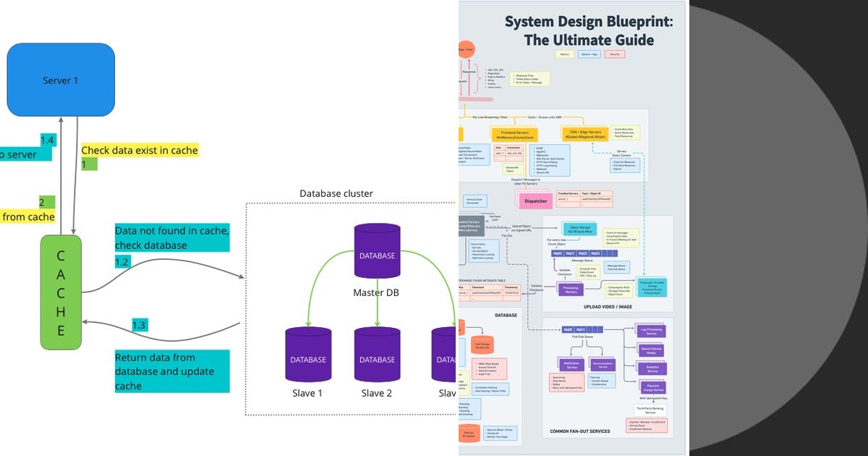
Task: Click the 'Return data from database and update cache' note
Action: click(171, 371)
